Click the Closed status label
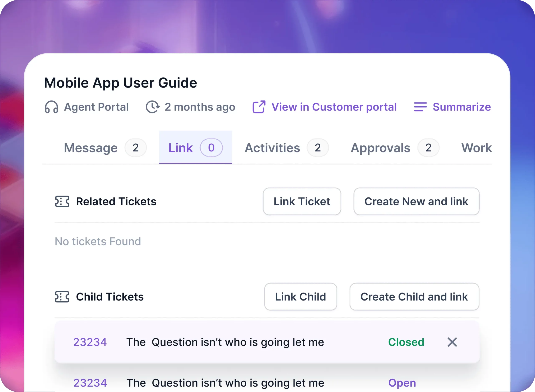Image resolution: width=535 pixels, height=392 pixels. click(x=406, y=342)
